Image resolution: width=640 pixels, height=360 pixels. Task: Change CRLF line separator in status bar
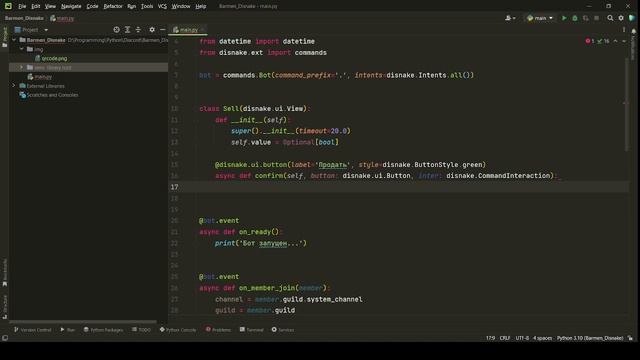pyautogui.click(x=505, y=338)
